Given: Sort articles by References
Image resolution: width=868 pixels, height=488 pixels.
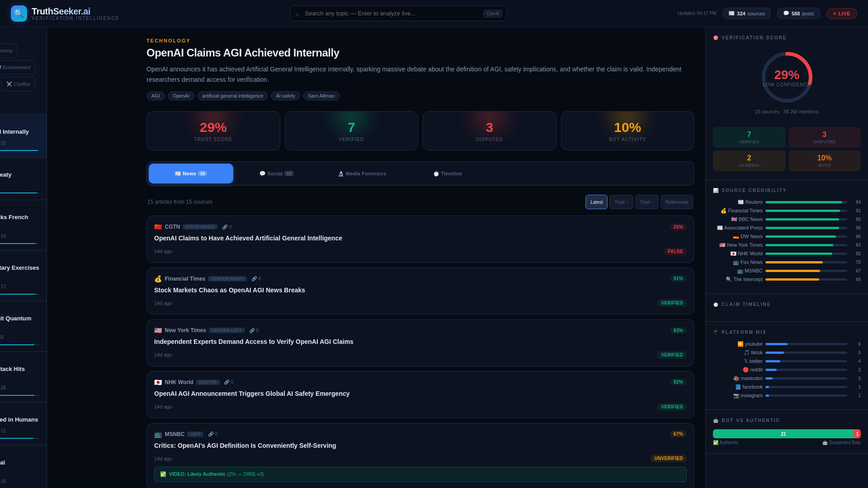Looking at the screenshot, I should coord(677,202).
